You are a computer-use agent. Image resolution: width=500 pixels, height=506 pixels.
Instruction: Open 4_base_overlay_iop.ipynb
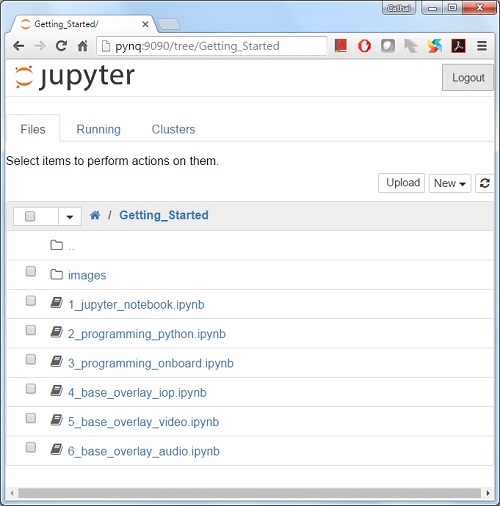pos(137,393)
